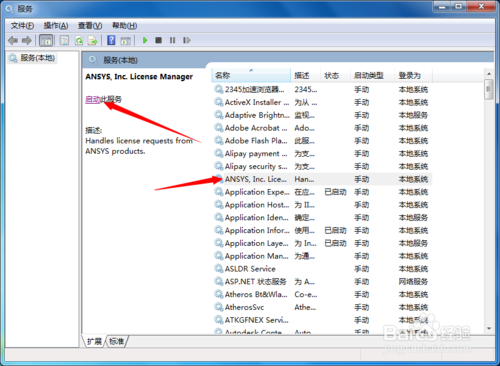Select 服务(本地) in the left tree
The image size is (500, 366).
33,58
